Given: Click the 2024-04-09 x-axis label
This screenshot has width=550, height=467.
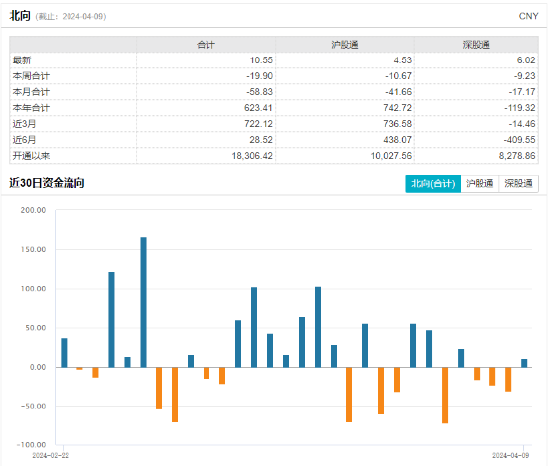Looking at the screenshot, I should click(x=511, y=455).
